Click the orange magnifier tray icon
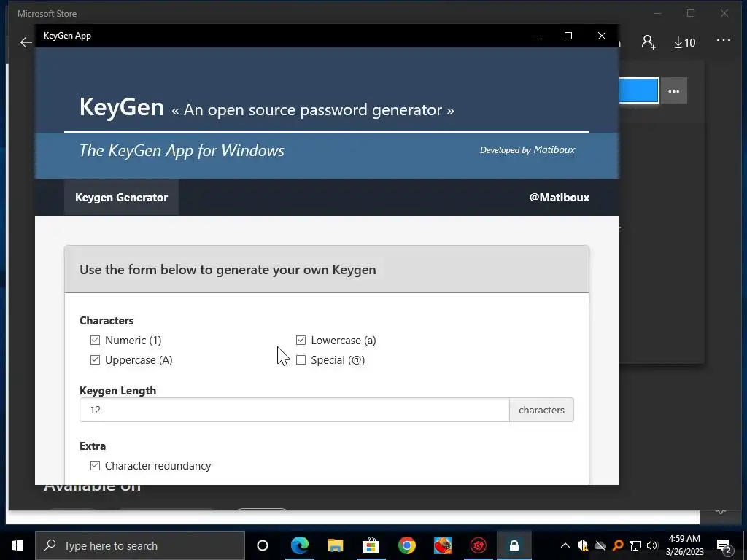Screen dimensions: 747x560 coord(618,545)
